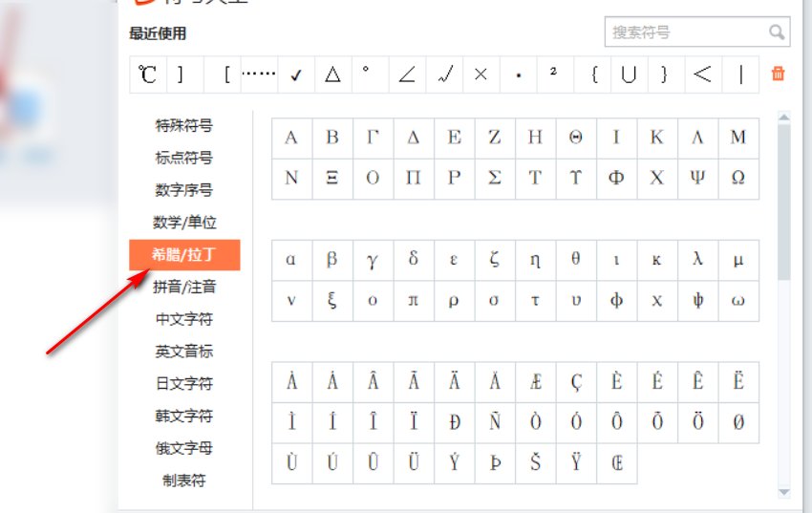The width and height of the screenshot is (812, 513).
Task: Open the 数学/单位 category
Action: pos(184,222)
